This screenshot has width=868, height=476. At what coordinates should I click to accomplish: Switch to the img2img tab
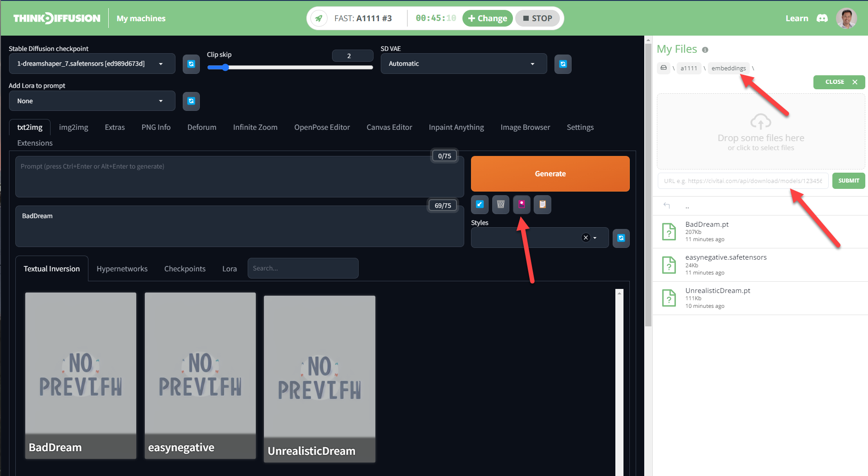click(74, 128)
